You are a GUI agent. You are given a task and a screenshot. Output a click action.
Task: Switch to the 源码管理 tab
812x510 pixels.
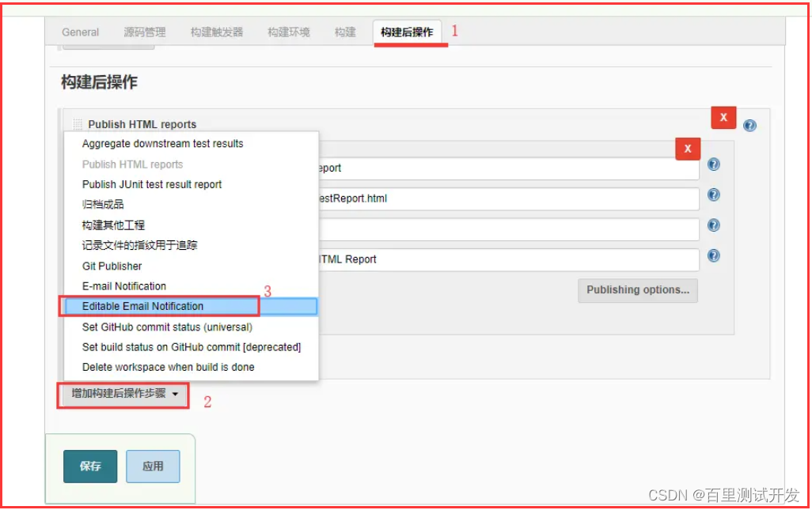point(145,32)
